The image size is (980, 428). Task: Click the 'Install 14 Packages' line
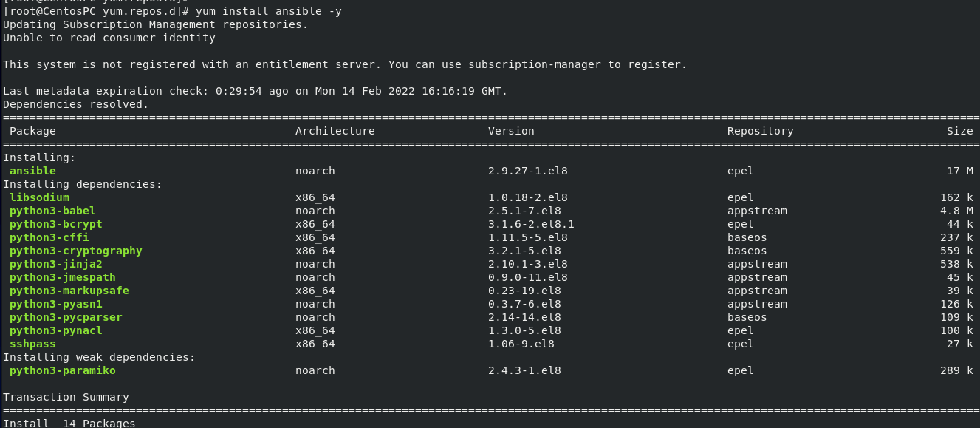click(69, 424)
